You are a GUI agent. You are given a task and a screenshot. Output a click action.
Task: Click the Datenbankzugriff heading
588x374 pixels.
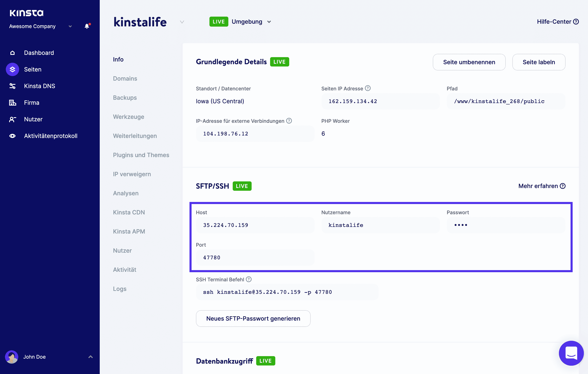(224, 361)
